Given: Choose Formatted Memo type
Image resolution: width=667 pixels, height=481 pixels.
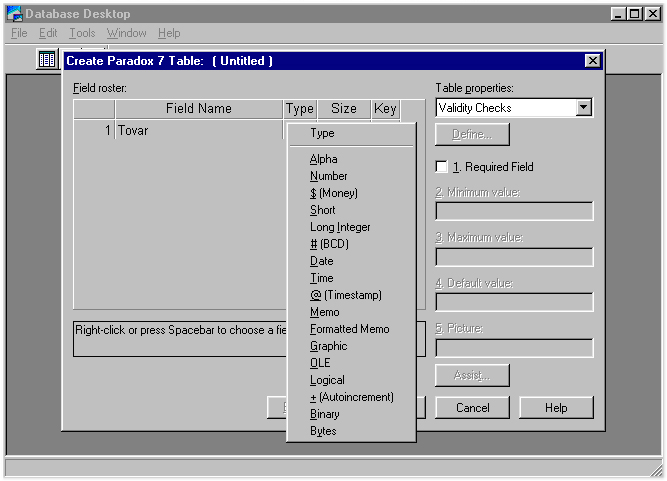Looking at the screenshot, I should 349,329.
